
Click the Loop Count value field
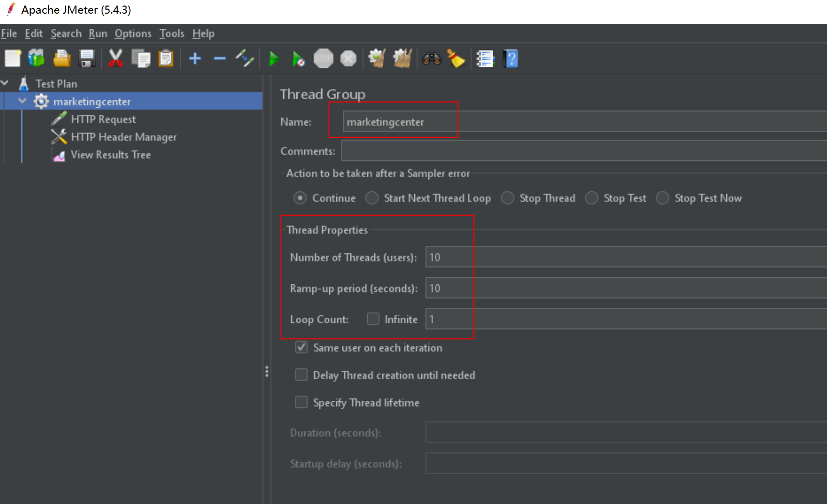point(626,319)
